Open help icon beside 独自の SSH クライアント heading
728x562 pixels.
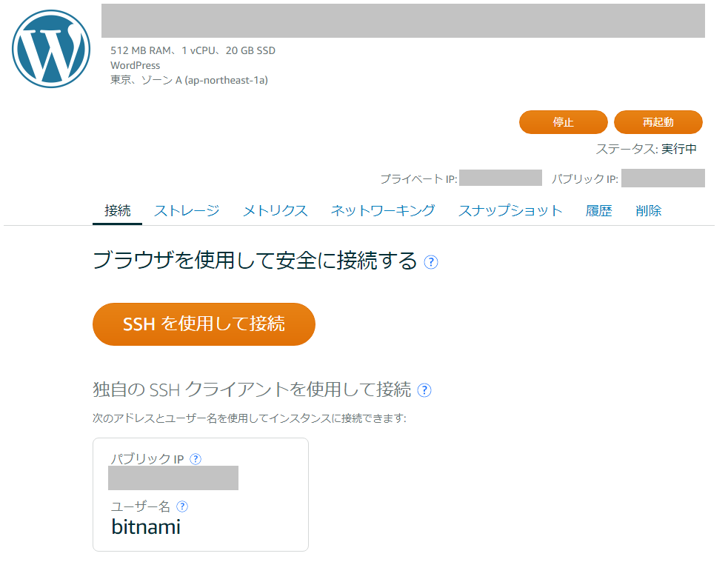(x=424, y=390)
